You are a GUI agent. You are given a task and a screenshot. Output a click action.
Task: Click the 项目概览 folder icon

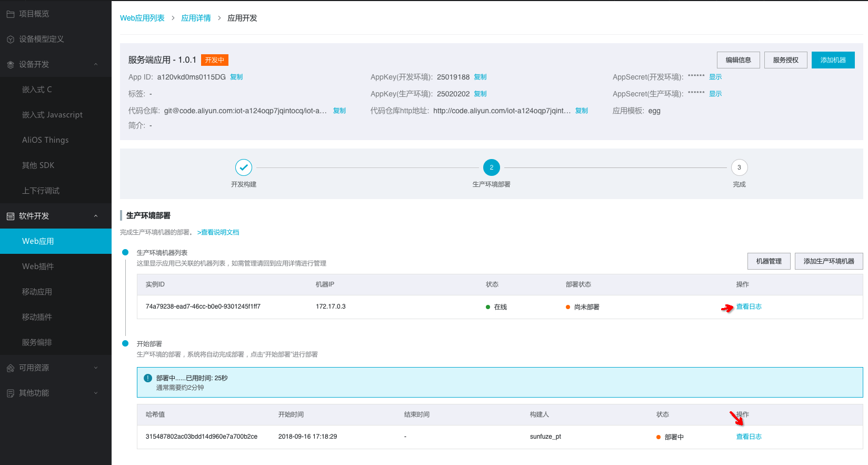click(x=11, y=14)
